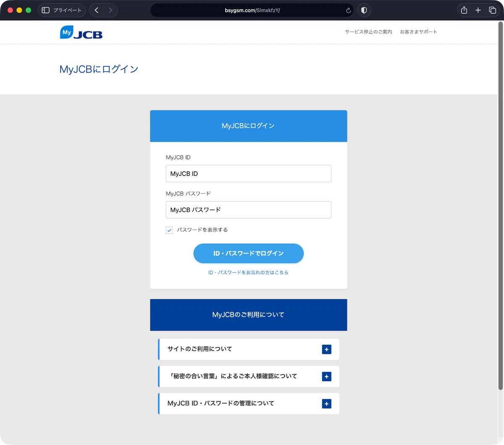The height and width of the screenshot is (445, 504).
Task: Open the サービス停止のご案内 link
Action: [368, 32]
